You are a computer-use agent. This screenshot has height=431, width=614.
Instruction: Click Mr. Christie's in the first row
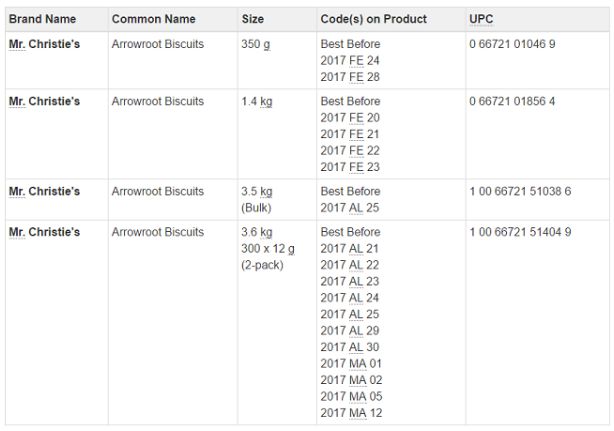click(x=44, y=44)
